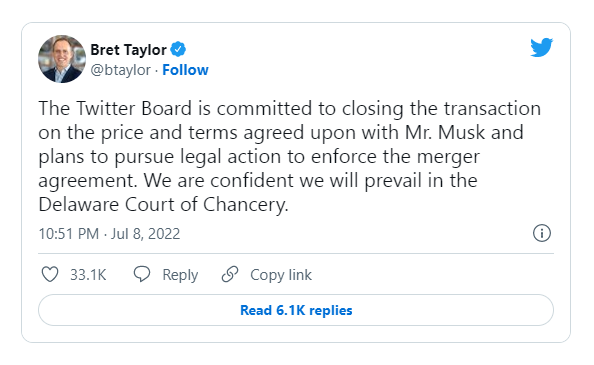Screen dimensions: 594x365
Task: Like the tweet with heart icon
Action: pos(50,275)
